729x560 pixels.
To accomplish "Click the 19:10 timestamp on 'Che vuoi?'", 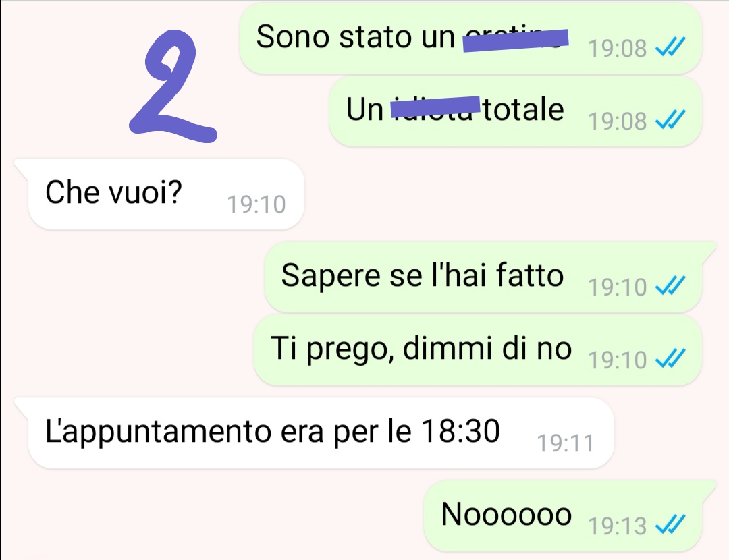I will pos(256,204).
